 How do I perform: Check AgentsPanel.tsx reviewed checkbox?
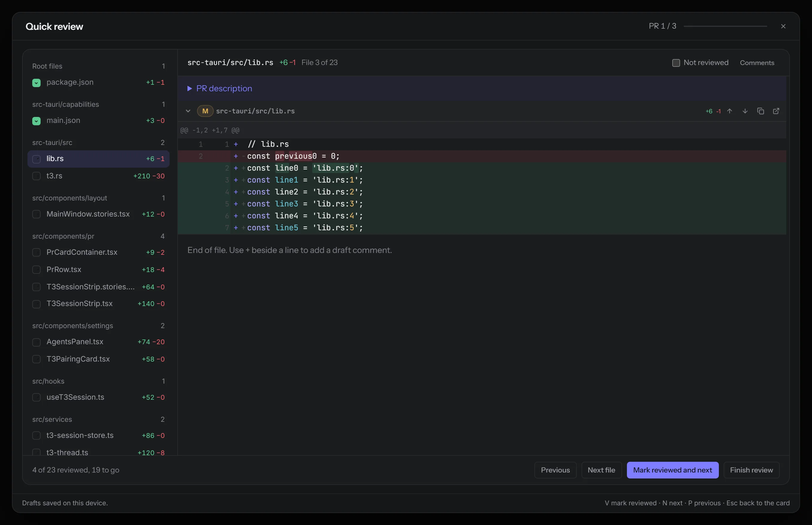[36, 342]
